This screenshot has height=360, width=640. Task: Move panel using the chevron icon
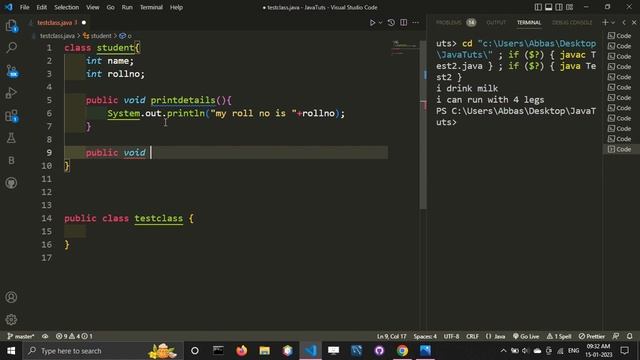coord(624,22)
